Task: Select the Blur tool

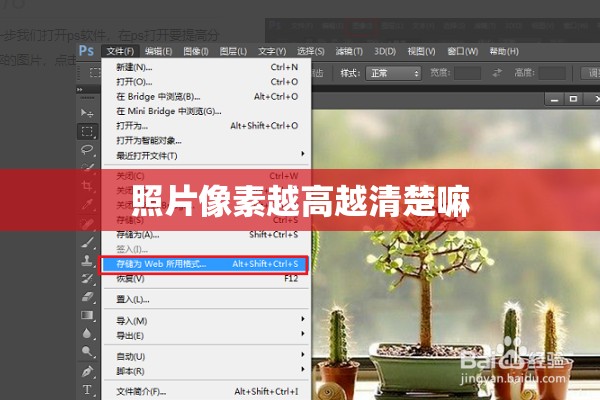Action: coord(87,333)
